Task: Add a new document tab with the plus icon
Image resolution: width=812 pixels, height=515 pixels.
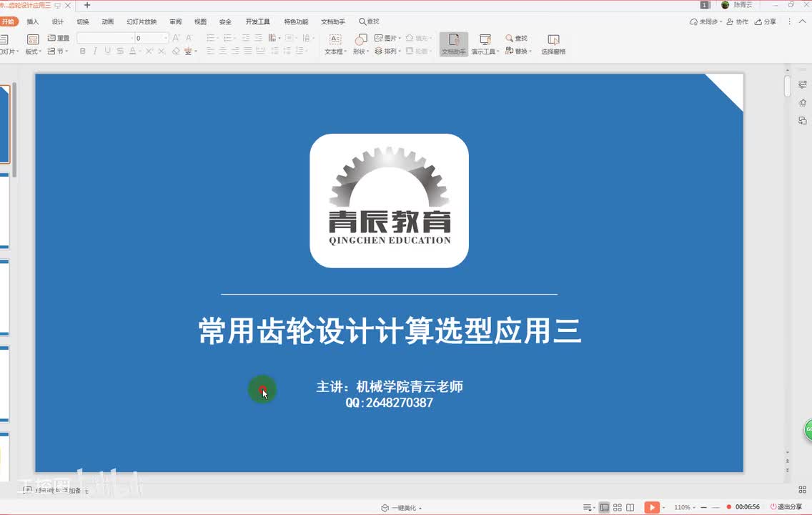Action: click(87, 5)
